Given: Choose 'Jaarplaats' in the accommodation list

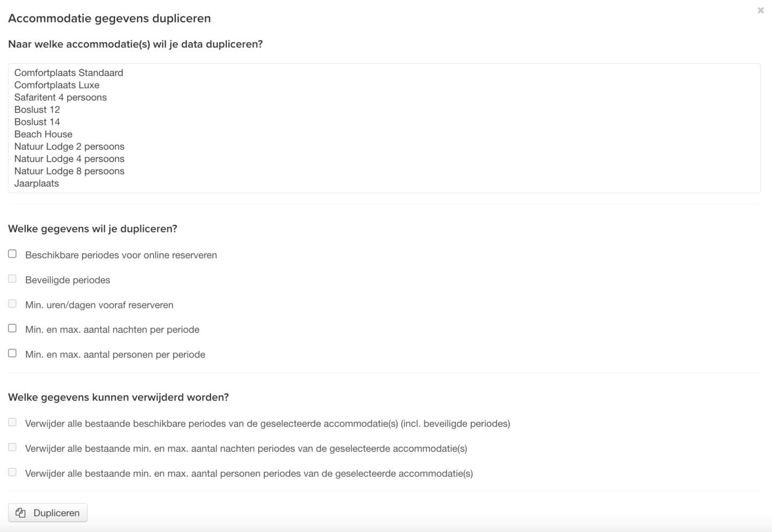Looking at the screenshot, I should 36,184.
